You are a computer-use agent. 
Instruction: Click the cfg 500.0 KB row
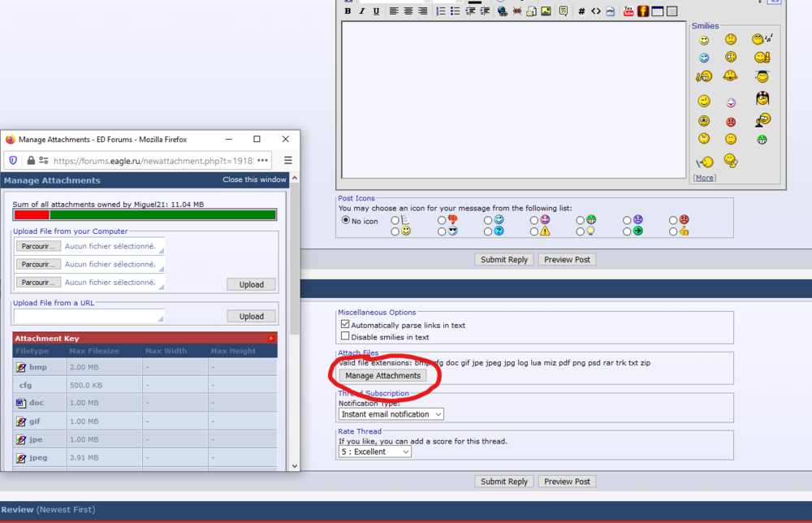(x=145, y=385)
